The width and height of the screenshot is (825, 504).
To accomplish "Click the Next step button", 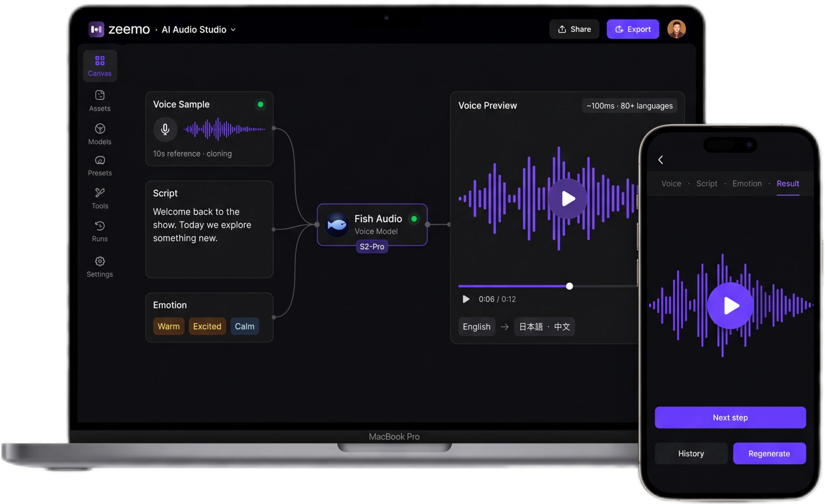I will [x=730, y=417].
